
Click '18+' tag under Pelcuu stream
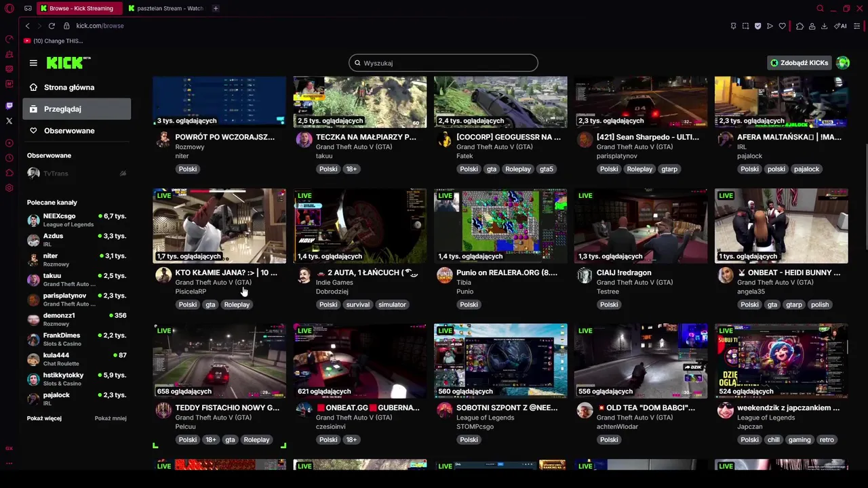click(211, 440)
